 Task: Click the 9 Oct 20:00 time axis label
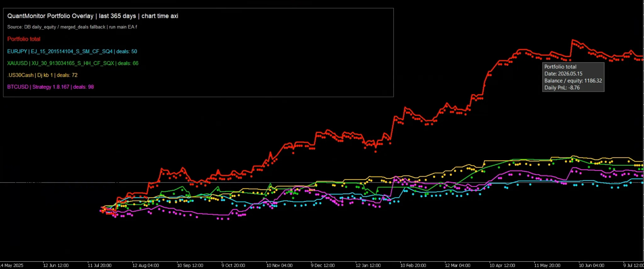coord(233,266)
